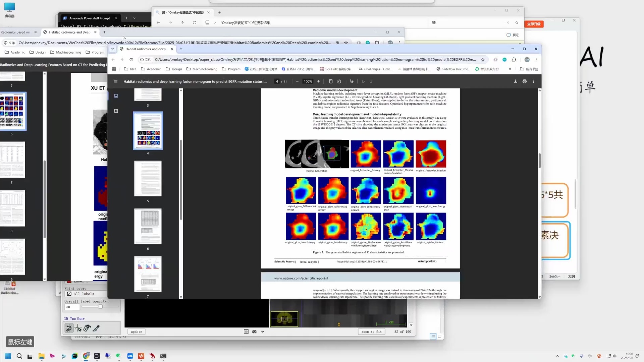Select the Anaconda Powershell Prompt tab

(x=90, y=18)
